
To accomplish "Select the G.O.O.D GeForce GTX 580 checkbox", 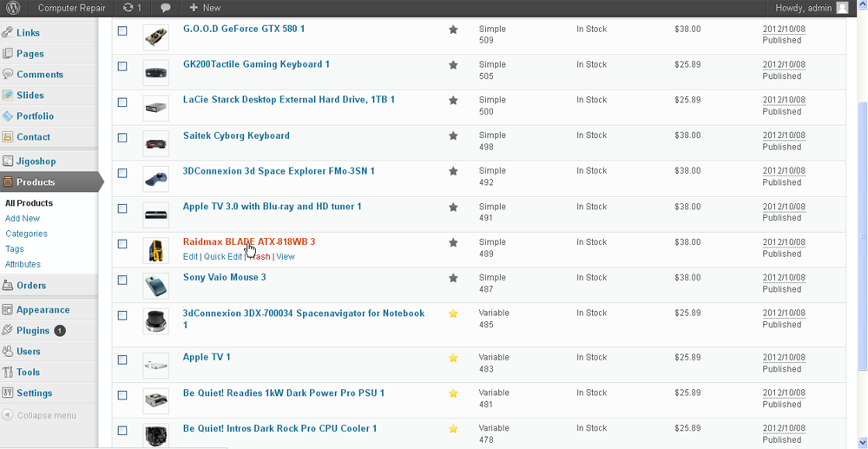I will 122,30.
